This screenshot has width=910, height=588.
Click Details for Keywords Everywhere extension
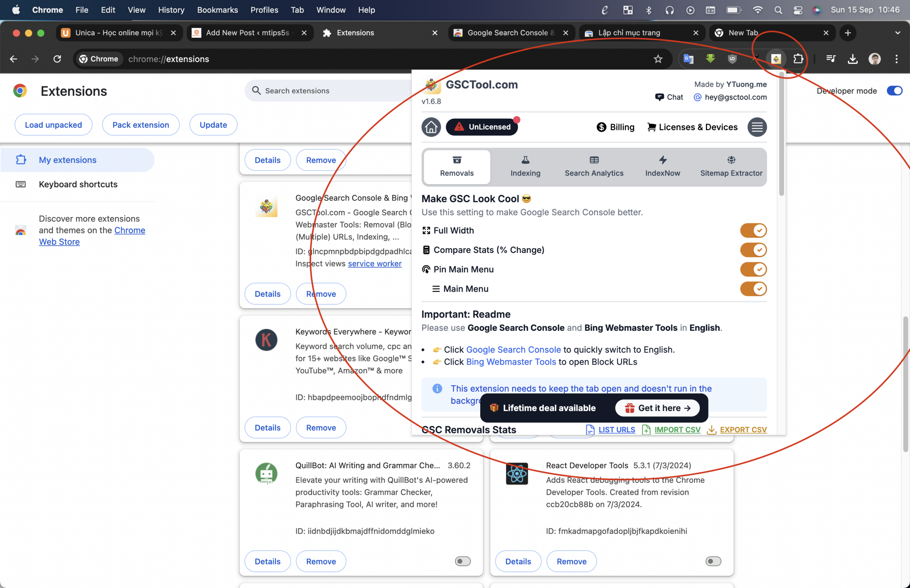click(x=267, y=428)
